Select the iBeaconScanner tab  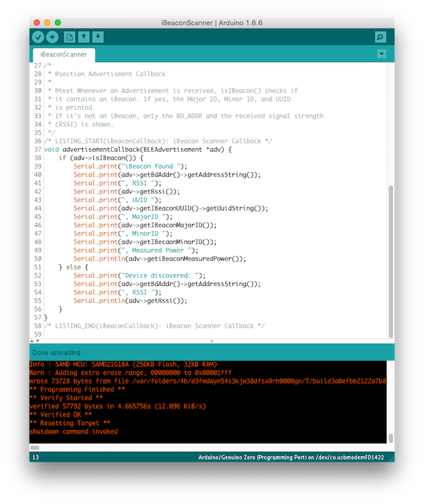tap(64, 54)
